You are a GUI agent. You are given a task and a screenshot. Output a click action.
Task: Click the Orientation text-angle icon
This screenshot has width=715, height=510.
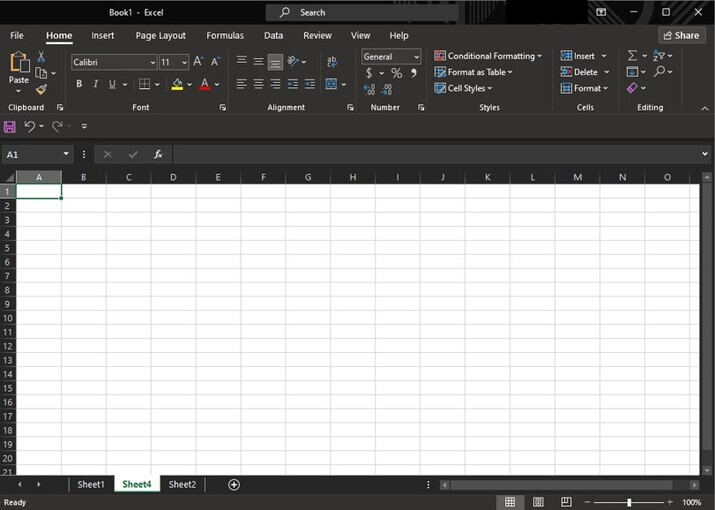[x=293, y=61]
